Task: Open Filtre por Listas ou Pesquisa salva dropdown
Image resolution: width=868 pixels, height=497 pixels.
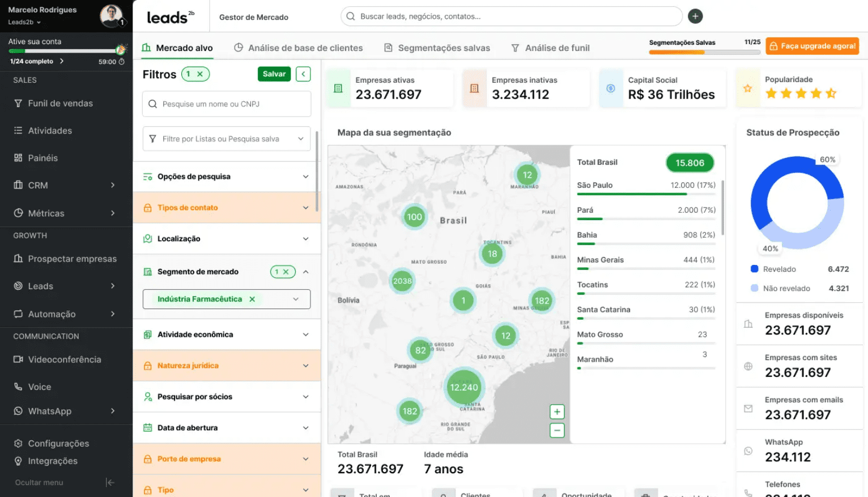Action: click(x=227, y=139)
